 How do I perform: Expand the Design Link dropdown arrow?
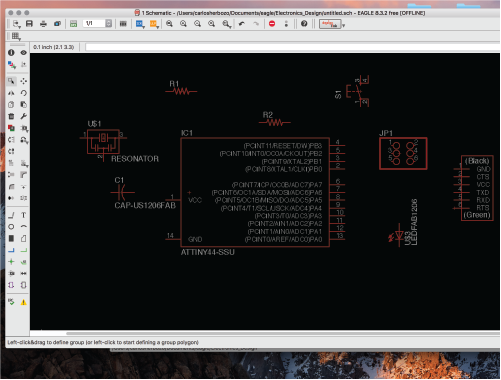pyautogui.click(x=343, y=25)
